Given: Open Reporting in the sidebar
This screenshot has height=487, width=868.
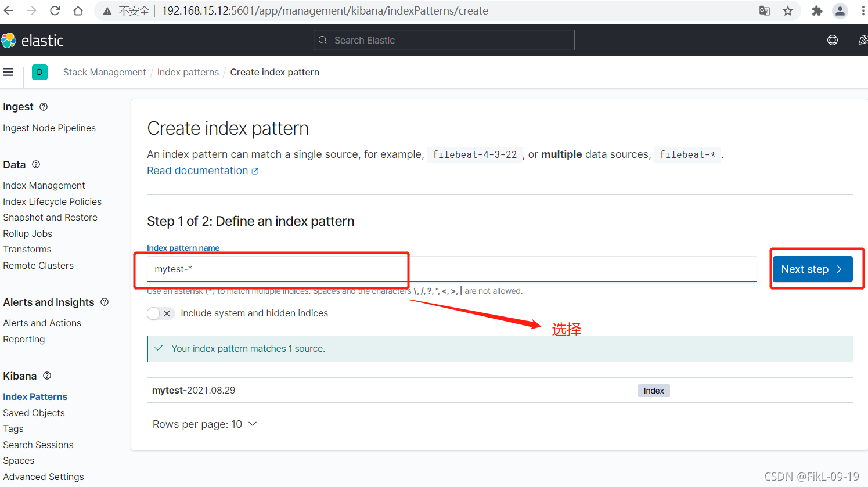Looking at the screenshot, I should (x=24, y=339).
